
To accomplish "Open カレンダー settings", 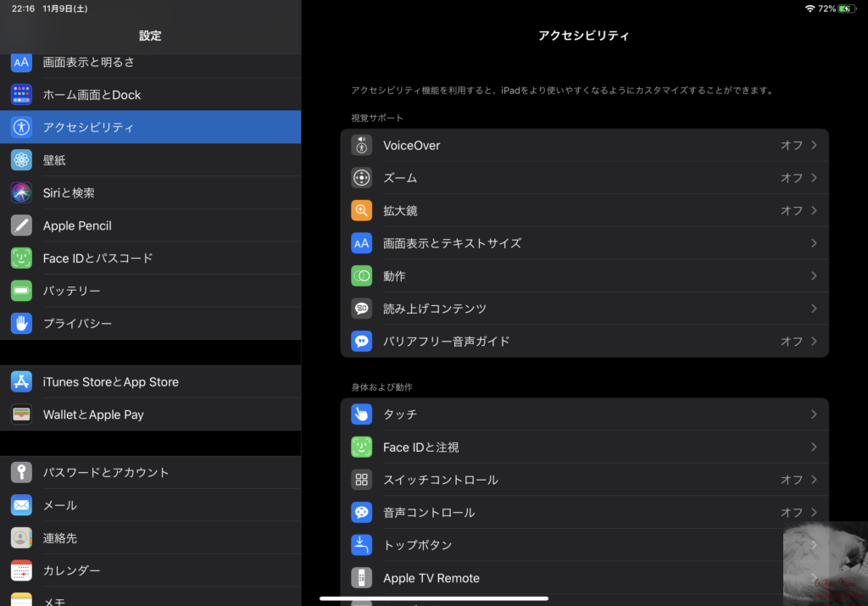I will (x=151, y=570).
